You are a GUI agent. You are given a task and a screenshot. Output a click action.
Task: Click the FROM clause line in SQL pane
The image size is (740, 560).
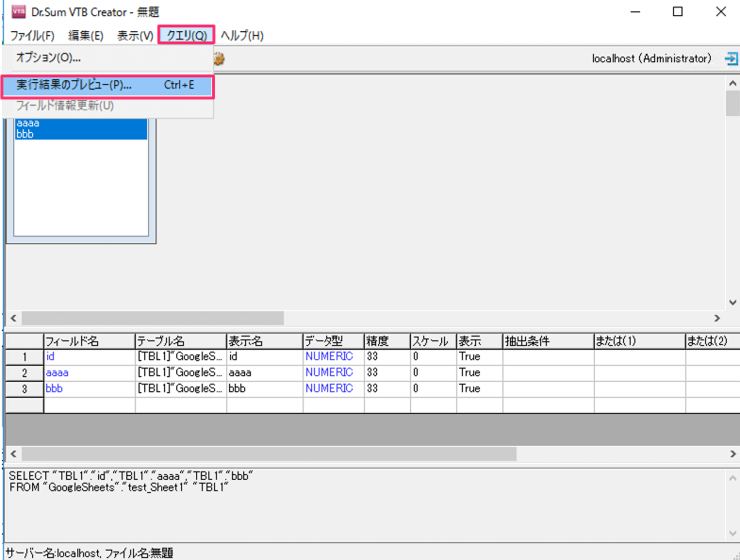point(119,487)
